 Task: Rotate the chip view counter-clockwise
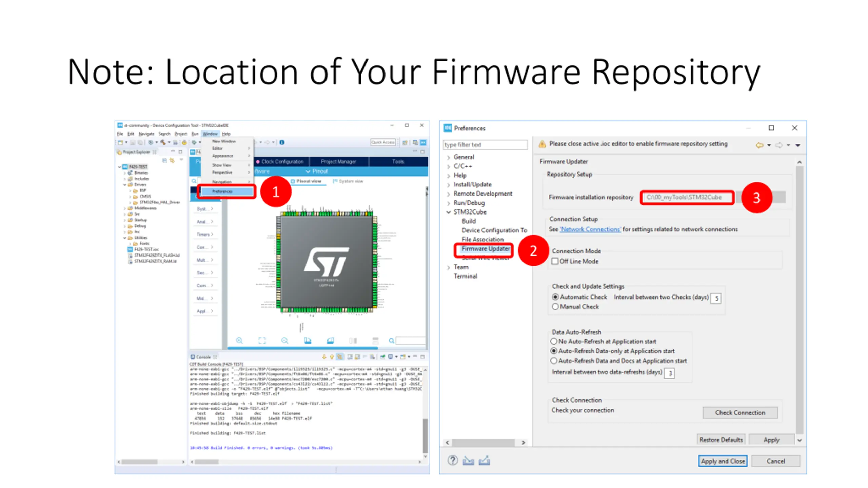[330, 341]
